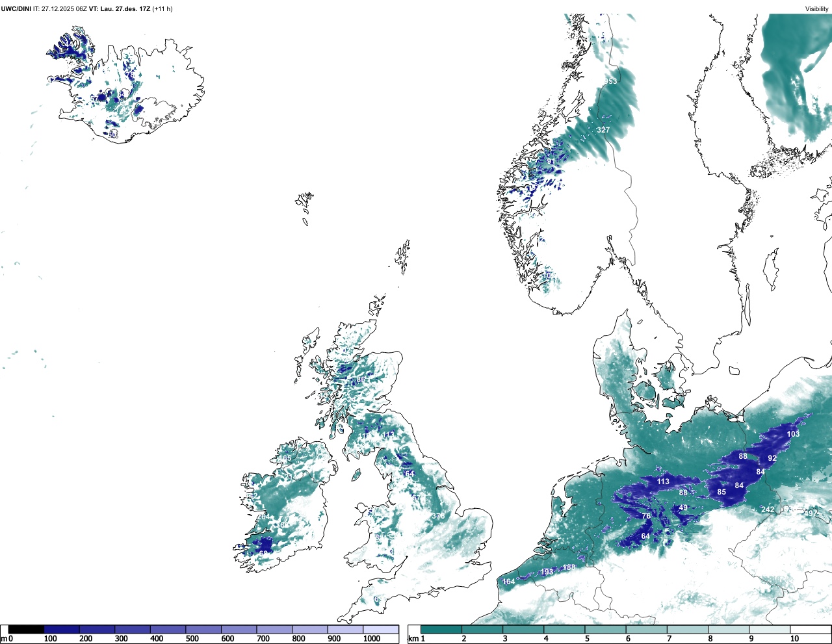Click the pale lavender 900–1000 m legend swatch

coord(345,629)
